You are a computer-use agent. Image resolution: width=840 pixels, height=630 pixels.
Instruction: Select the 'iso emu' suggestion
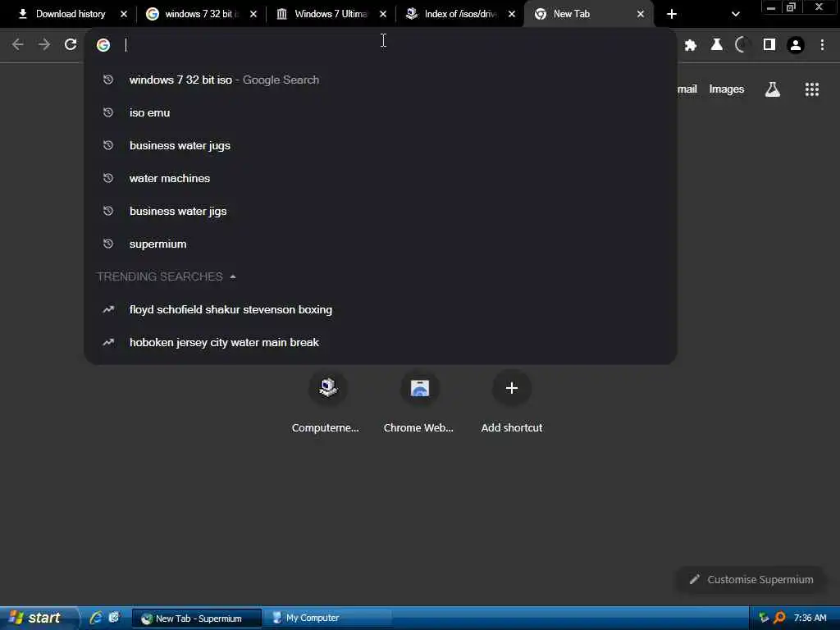click(x=381, y=112)
